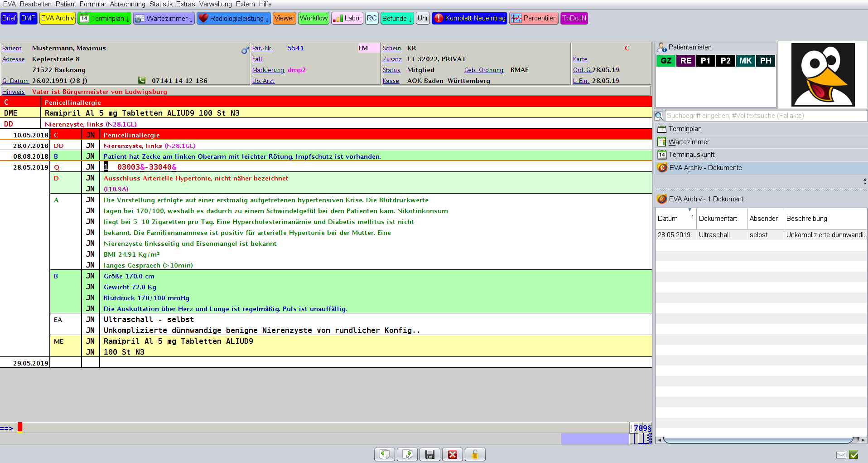Open the Brief button
The image size is (868, 463).
click(9, 18)
